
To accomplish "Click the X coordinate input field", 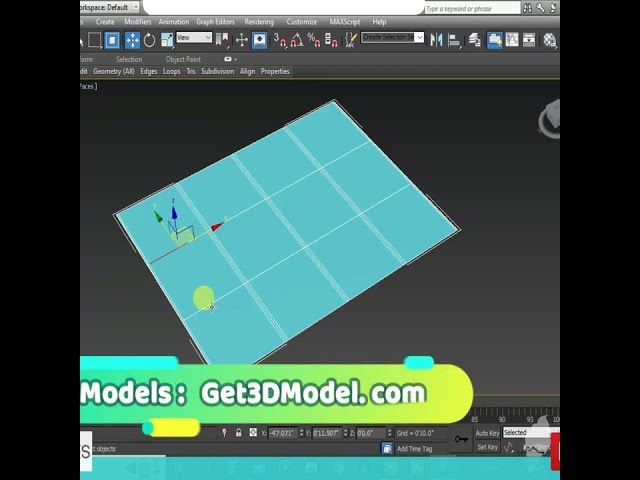I will [283, 433].
